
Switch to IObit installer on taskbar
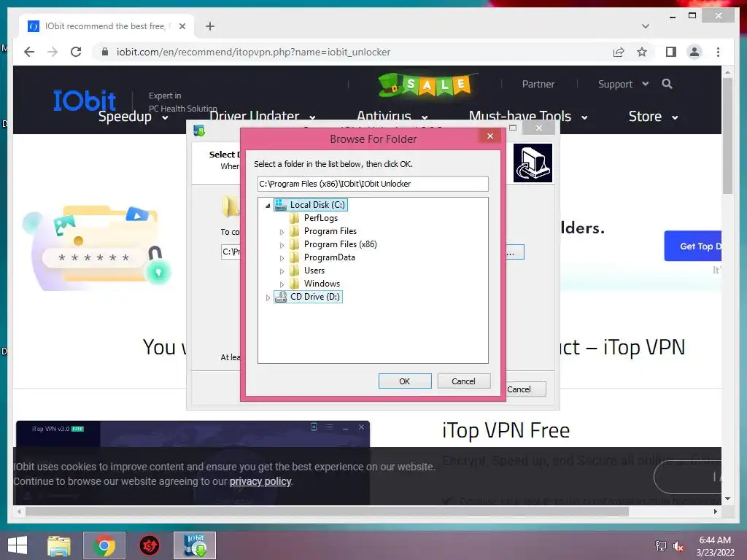click(194, 545)
